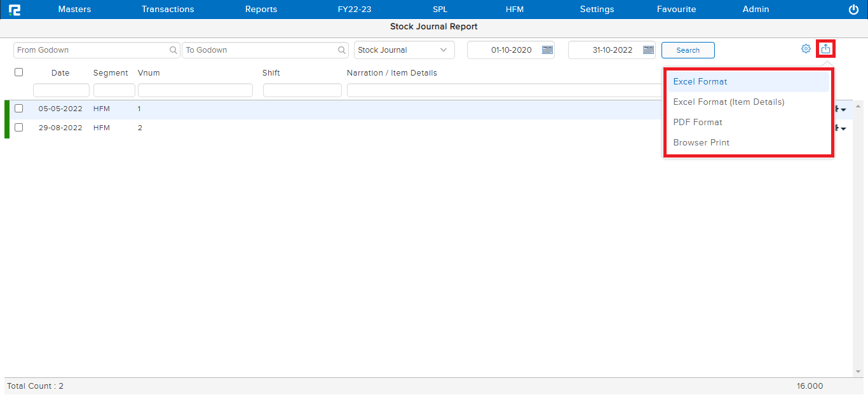Viewport: 868px width, 397px height.
Task: Click the app logo icon in the top-left corner
Action: click(x=15, y=10)
